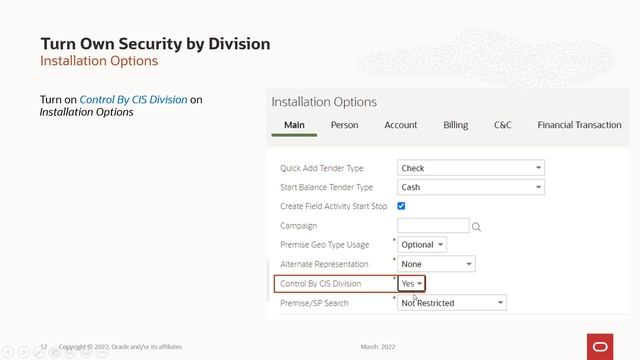Viewport: 640px width, 360px height.
Task: Select the C&C tab
Action: coord(502,125)
